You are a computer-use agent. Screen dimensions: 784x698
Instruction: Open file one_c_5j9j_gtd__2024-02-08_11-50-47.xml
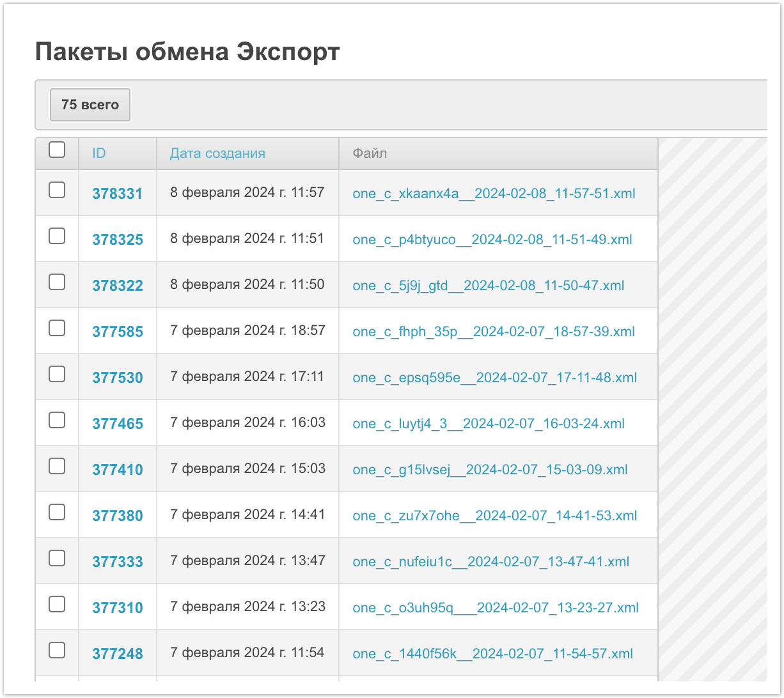point(488,286)
